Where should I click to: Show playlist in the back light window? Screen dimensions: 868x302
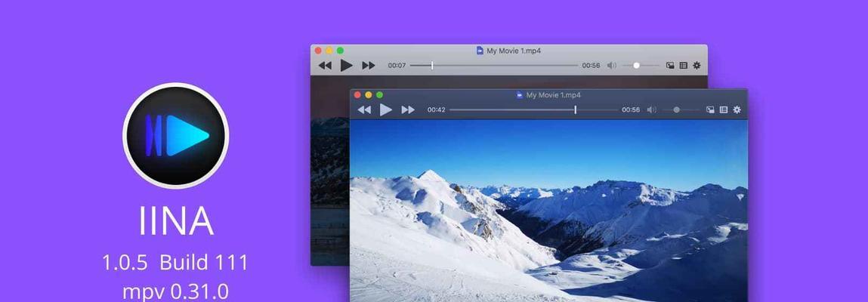point(684,65)
